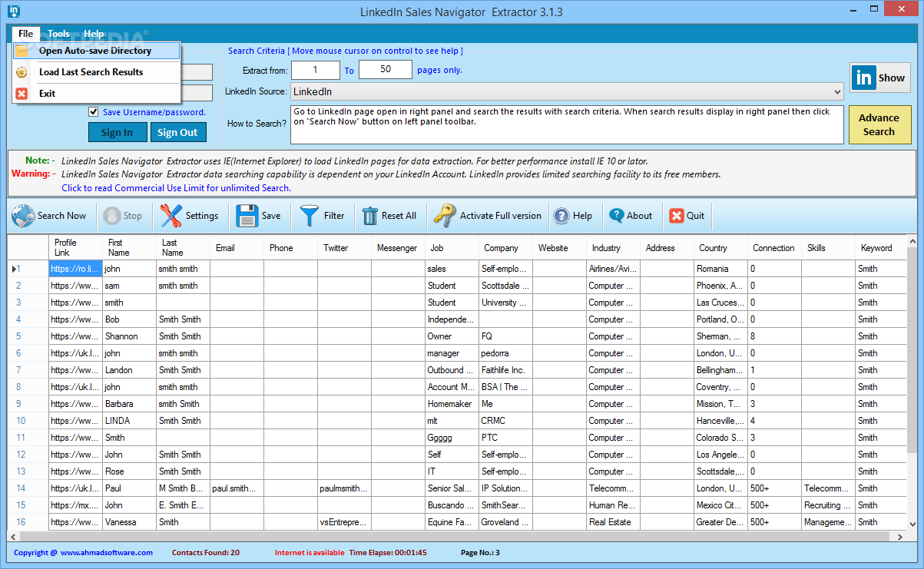Click the horizontal scrollbar under the table
This screenshot has height=569, width=924.
(455, 536)
